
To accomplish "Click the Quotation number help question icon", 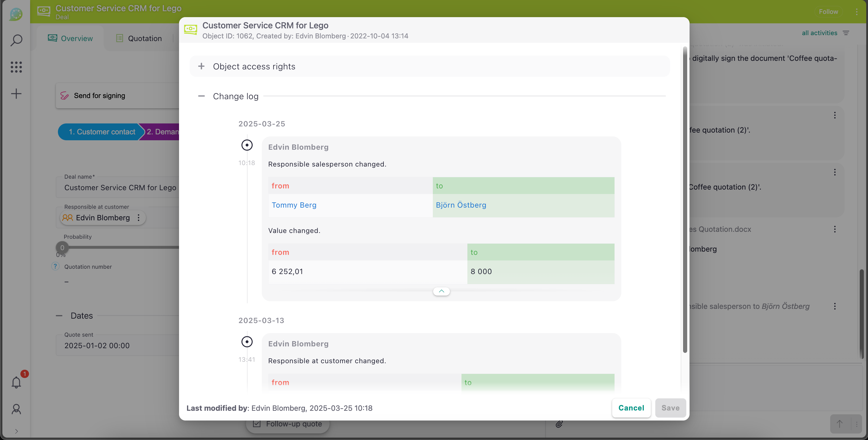I will coord(55,266).
